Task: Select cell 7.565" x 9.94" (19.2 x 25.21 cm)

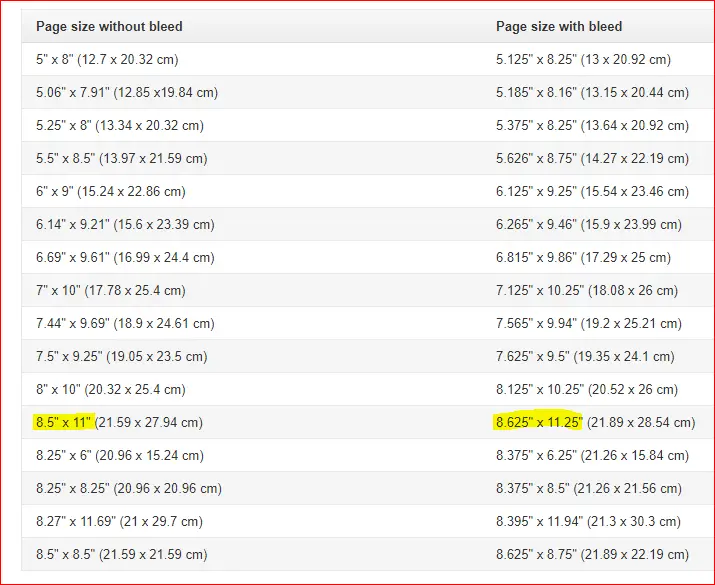Action: (589, 323)
